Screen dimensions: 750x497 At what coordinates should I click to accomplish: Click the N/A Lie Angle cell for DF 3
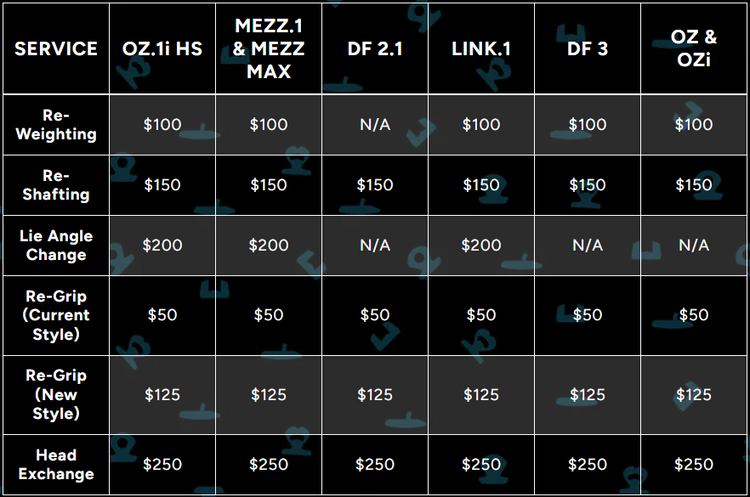[x=587, y=245]
